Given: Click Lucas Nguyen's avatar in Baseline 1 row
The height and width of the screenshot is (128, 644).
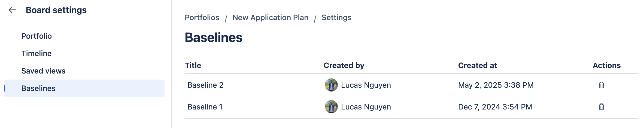Looking at the screenshot, I should [331, 107].
